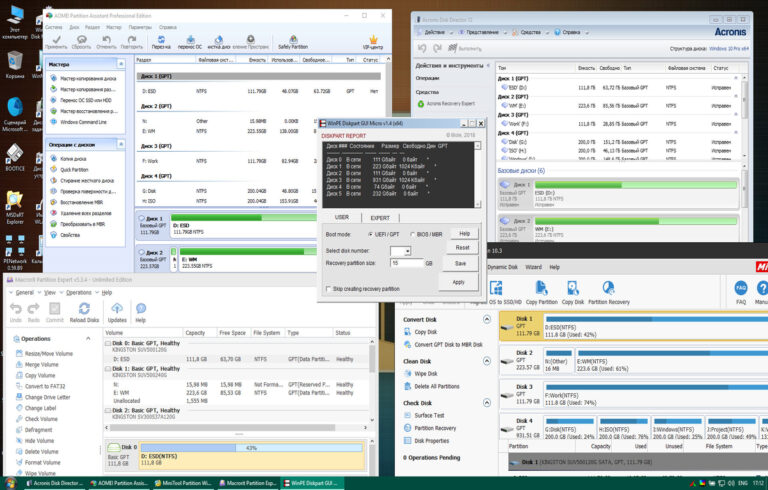Click Safely Partition icon in AOMEI toolbar

[293, 39]
